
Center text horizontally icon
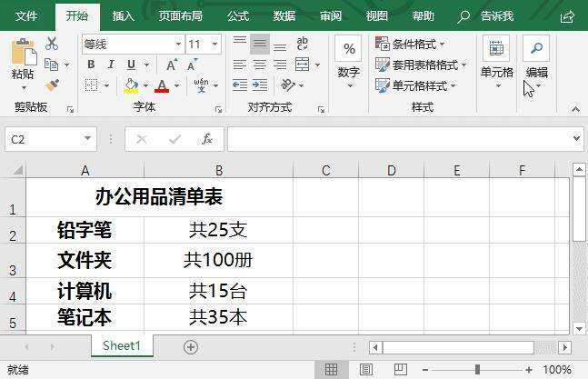pos(260,65)
